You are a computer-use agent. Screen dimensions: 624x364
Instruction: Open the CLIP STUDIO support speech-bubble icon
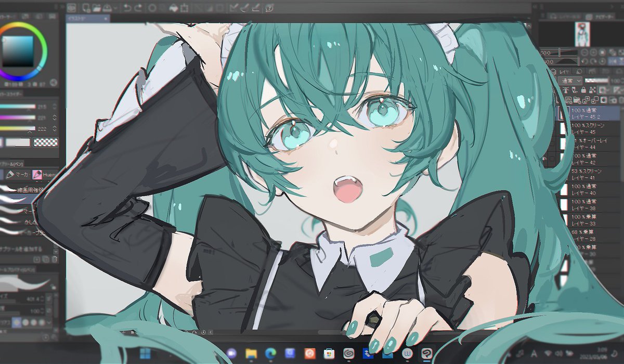(269, 8)
